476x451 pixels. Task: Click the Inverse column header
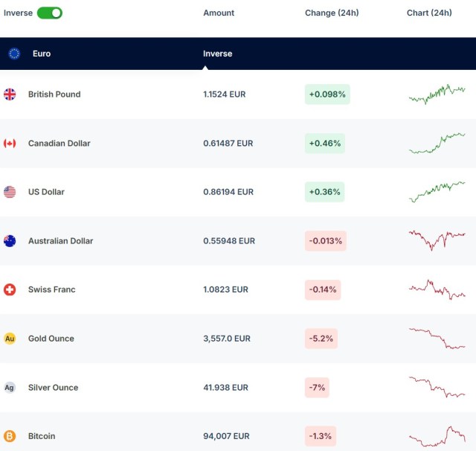[x=218, y=54]
